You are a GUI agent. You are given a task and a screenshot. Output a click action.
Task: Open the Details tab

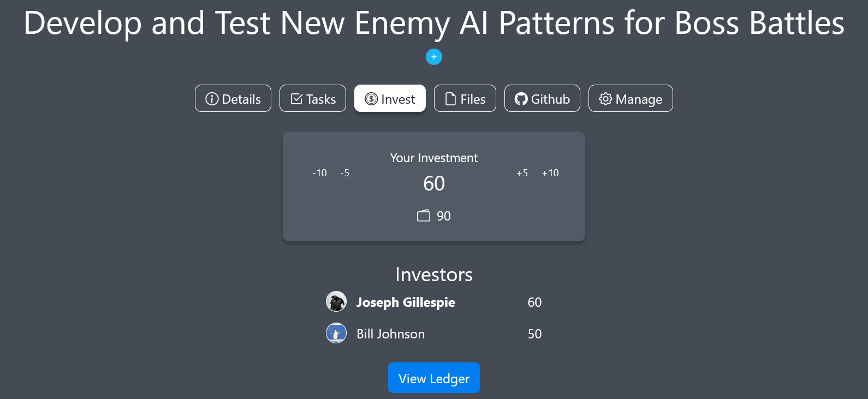pyautogui.click(x=233, y=99)
